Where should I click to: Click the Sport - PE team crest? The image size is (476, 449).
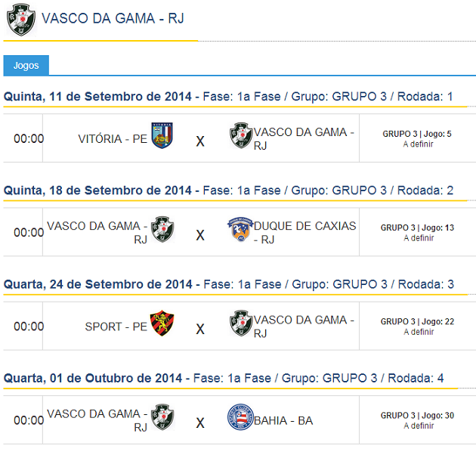pyautogui.click(x=162, y=324)
